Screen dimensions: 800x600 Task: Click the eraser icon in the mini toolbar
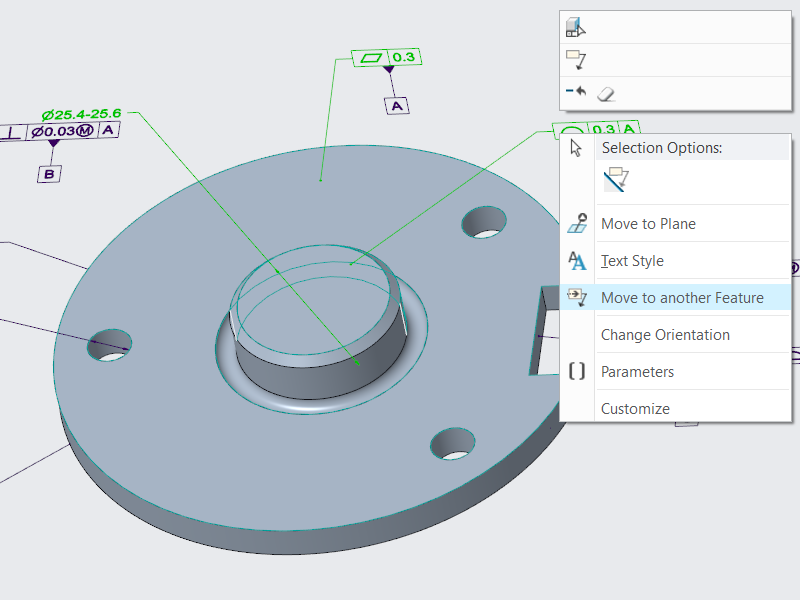606,93
